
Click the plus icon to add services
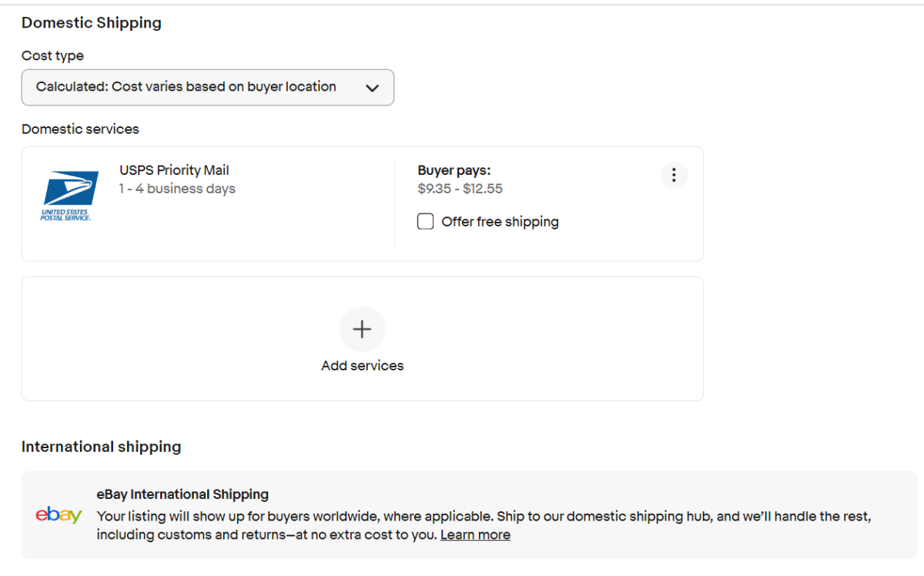pyautogui.click(x=362, y=330)
